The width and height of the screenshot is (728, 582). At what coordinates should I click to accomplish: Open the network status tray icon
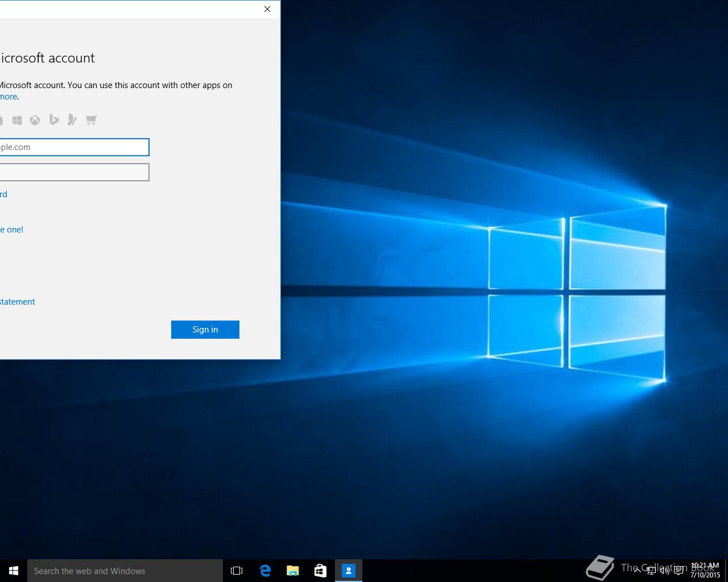[651, 571]
